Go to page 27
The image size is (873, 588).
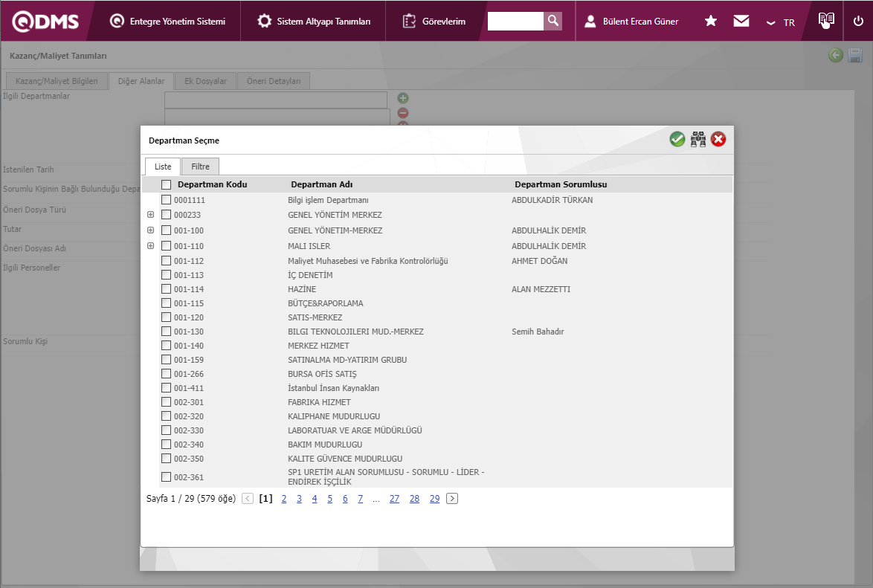coord(394,499)
